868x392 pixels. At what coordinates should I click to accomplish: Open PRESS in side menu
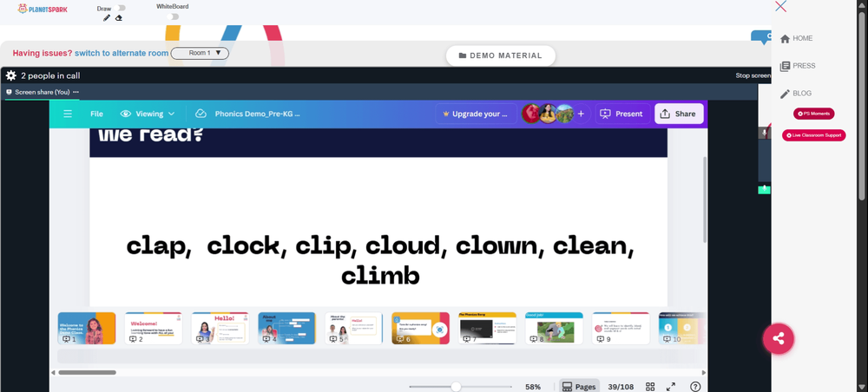(x=798, y=66)
